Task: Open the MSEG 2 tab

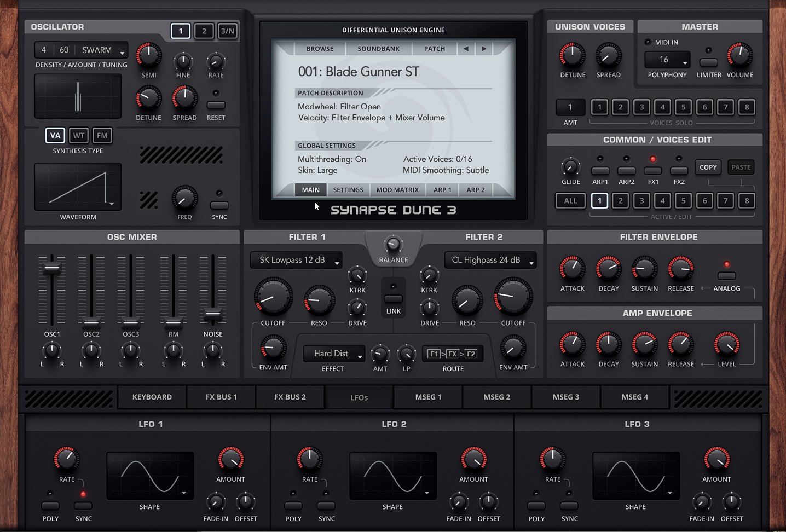Action: (x=496, y=396)
